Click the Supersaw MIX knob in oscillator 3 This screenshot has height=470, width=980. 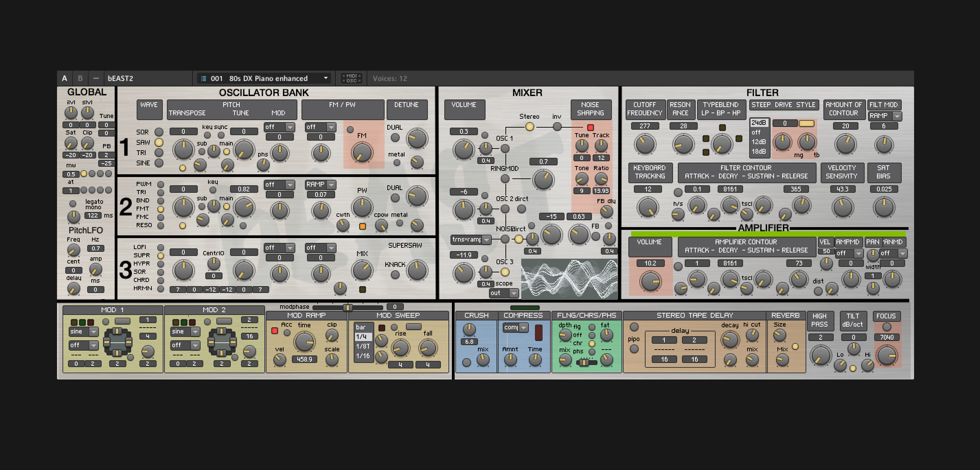click(x=362, y=270)
